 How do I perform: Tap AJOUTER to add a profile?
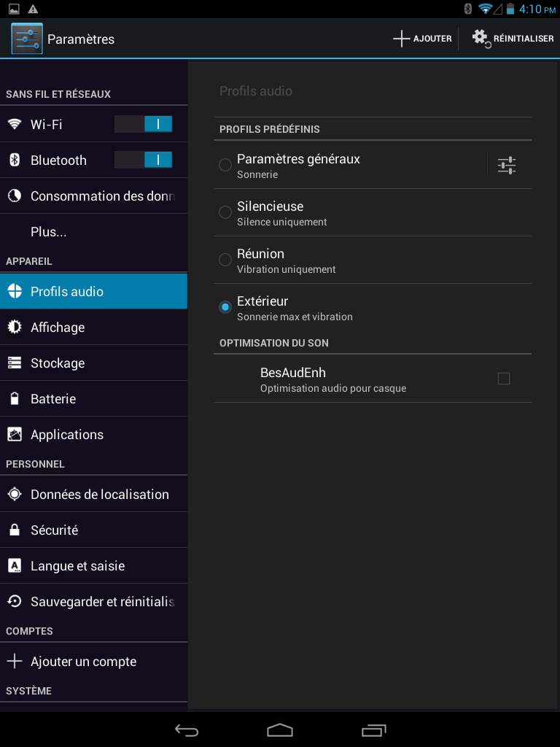pyautogui.click(x=422, y=39)
